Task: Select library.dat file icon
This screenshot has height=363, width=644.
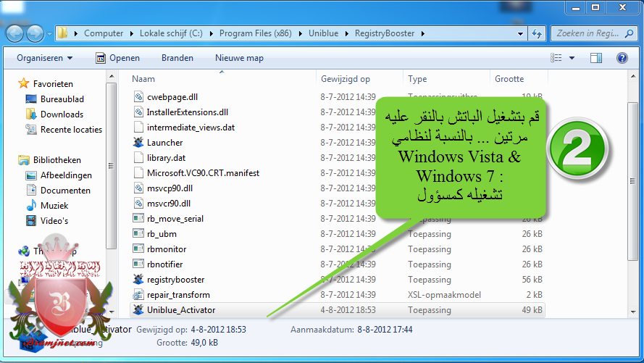Action: coord(138,157)
